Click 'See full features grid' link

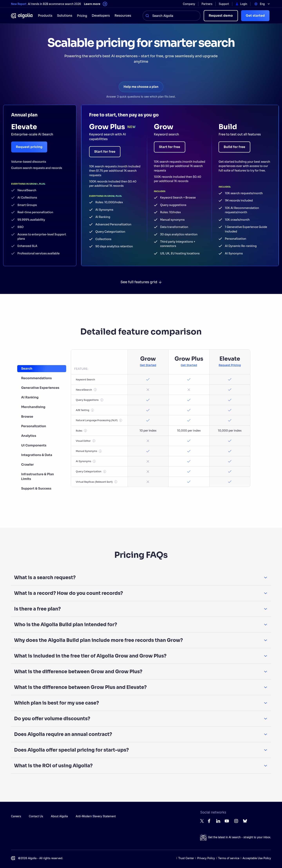coord(141,282)
